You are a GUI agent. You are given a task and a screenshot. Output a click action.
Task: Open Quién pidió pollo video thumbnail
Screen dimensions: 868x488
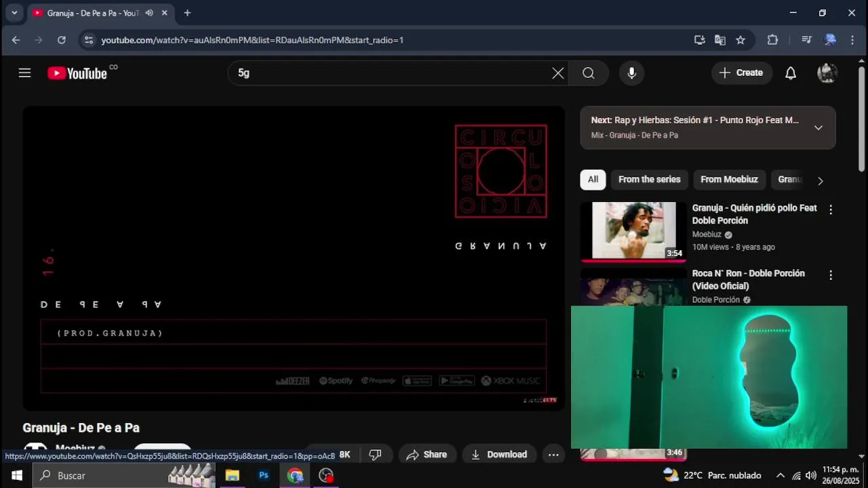(633, 230)
